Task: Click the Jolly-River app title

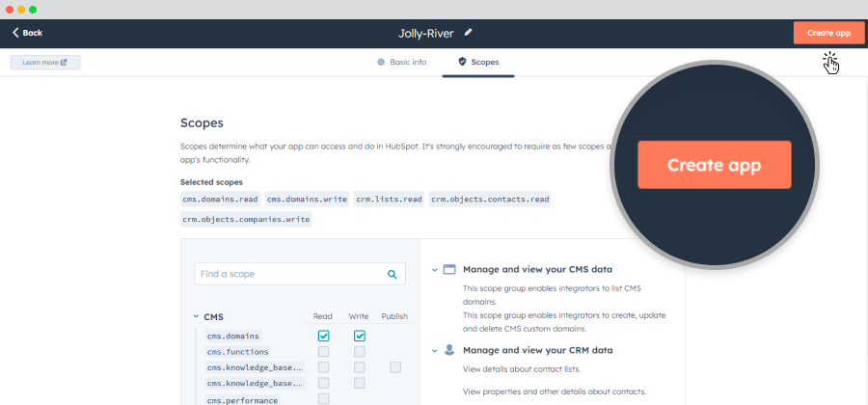Action: tap(426, 33)
